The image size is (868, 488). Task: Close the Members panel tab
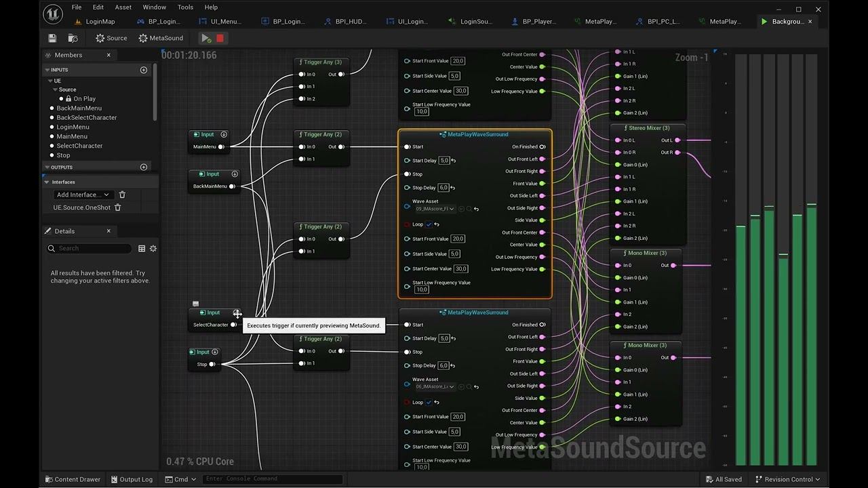tap(108, 55)
